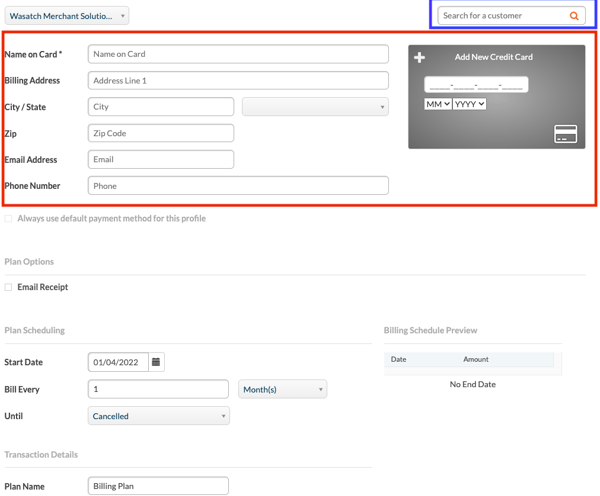This screenshot has height=496, width=600.
Task: Click the No End Date text
Action: tap(473, 384)
